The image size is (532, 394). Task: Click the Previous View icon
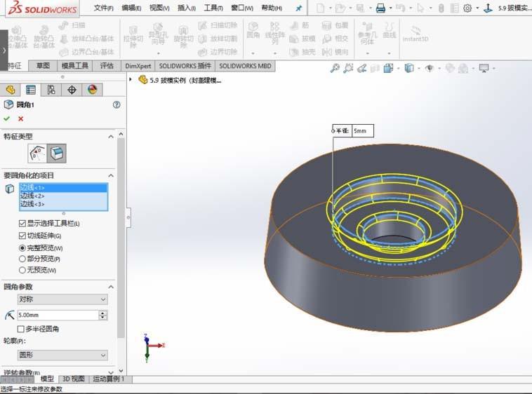pos(361,68)
